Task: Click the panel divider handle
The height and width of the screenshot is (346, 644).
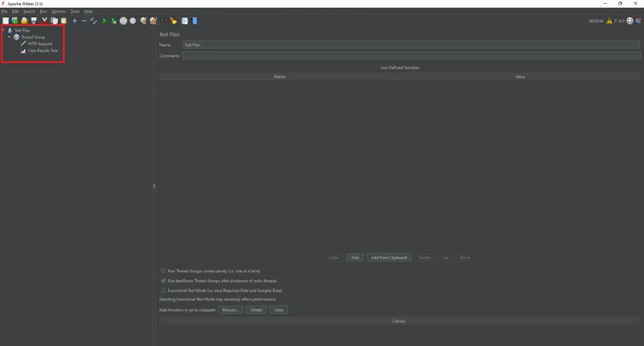Action: click(154, 186)
